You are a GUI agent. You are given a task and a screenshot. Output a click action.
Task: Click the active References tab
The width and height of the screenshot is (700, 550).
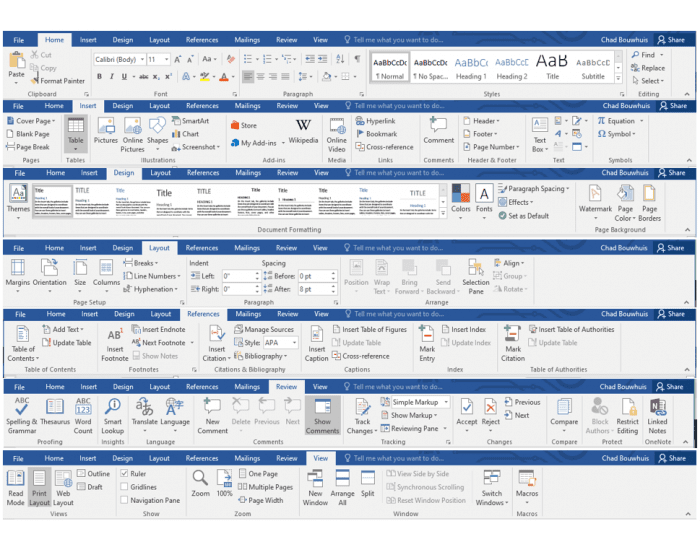pos(203,314)
